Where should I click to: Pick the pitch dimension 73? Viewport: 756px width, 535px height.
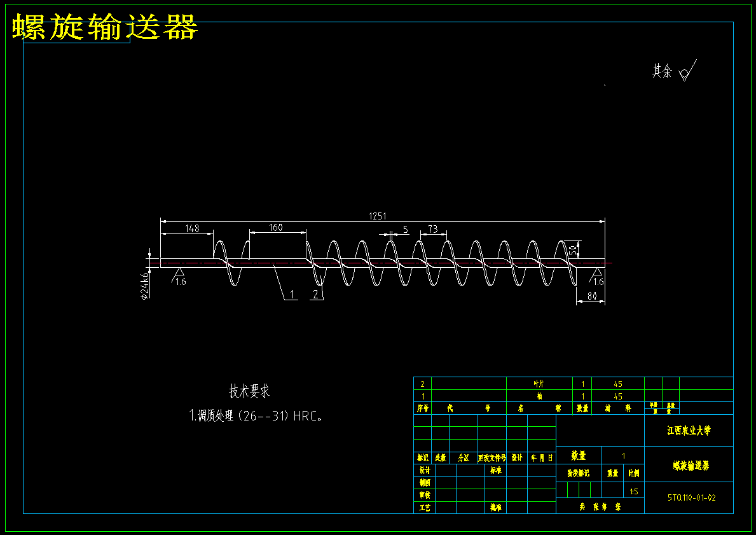tap(433, 228)
